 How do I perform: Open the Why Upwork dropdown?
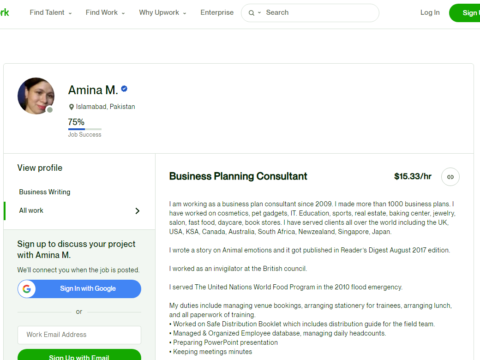pyautogui.click(x=162, y=13)
